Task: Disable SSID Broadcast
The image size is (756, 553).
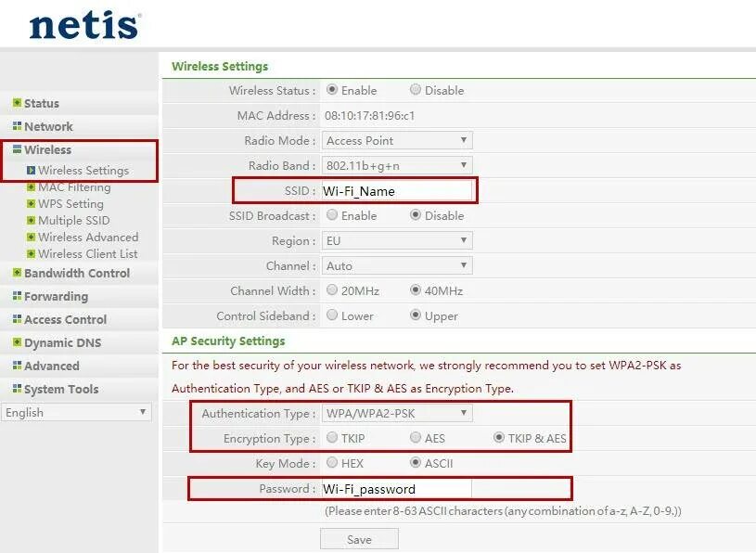Action: [416, 215]
